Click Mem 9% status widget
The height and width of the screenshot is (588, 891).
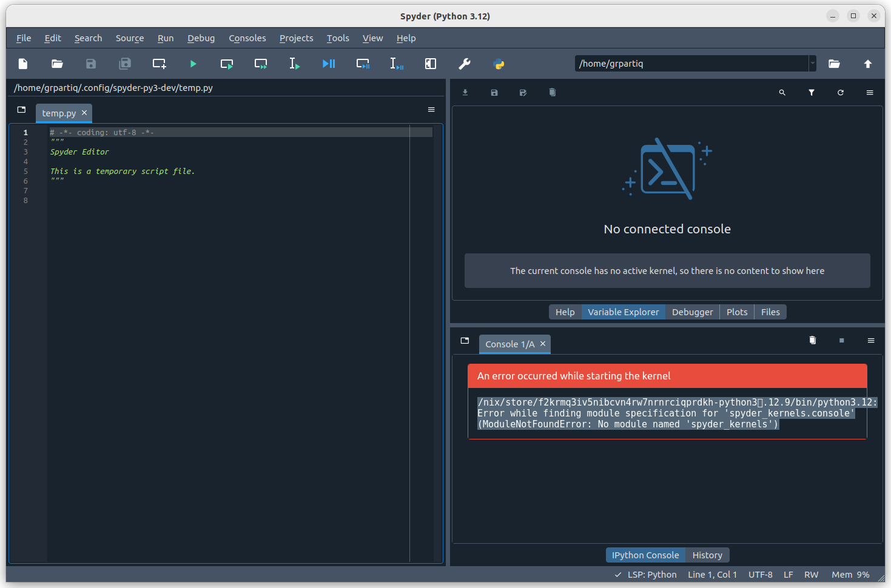click(x=850, y=575)
